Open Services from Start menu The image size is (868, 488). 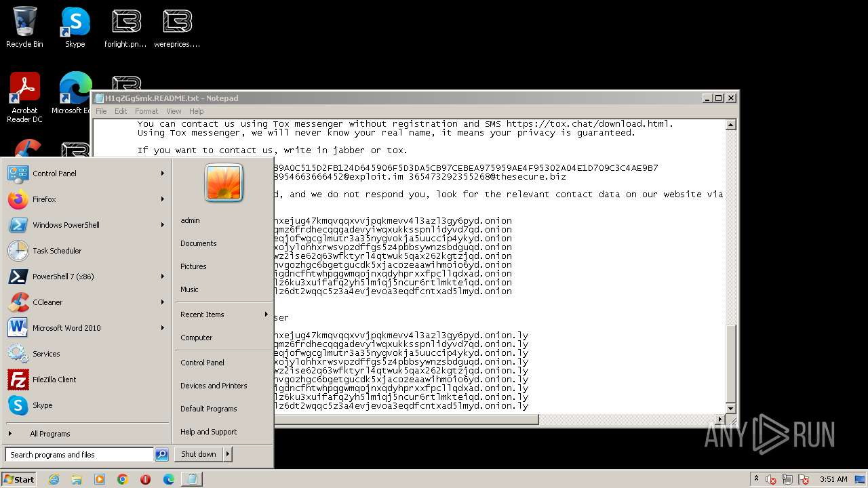tap(87, 354)
